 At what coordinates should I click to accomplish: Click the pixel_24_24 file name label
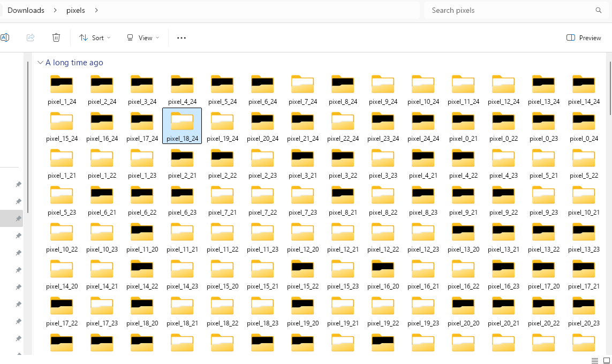click(x=423, y=139)
